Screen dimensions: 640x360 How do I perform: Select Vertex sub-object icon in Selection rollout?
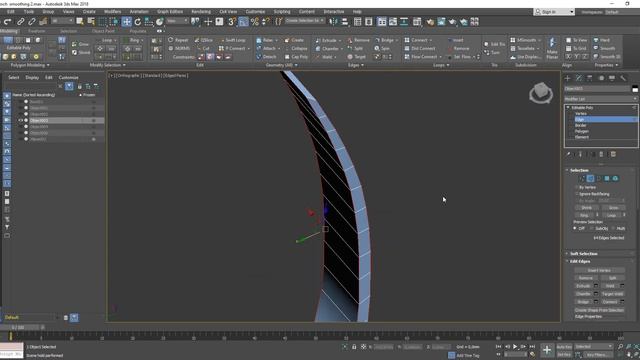pyautogui.click(x=582, y=178)
